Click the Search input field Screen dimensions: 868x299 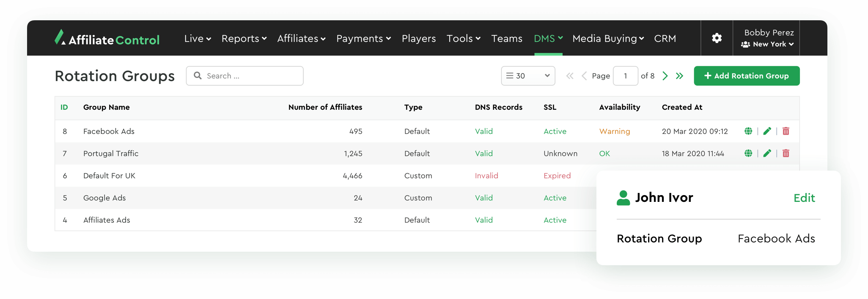click(250, 76)
